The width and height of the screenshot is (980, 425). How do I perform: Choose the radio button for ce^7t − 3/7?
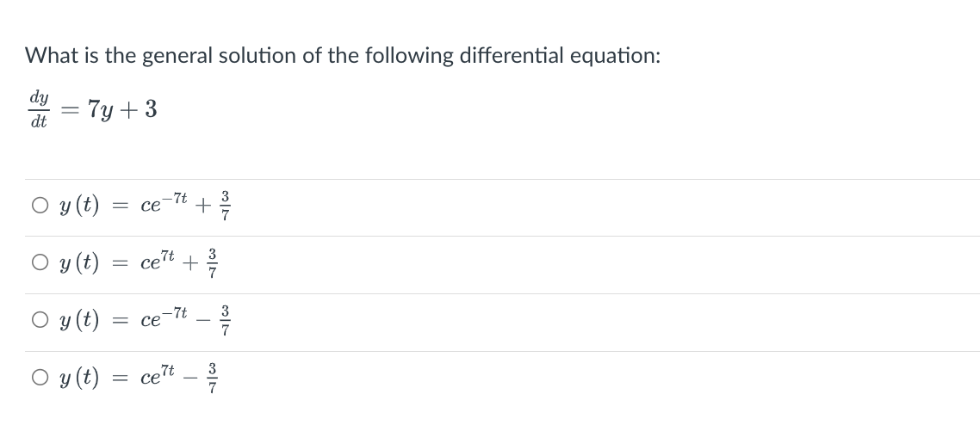click(x=40, y=377)
